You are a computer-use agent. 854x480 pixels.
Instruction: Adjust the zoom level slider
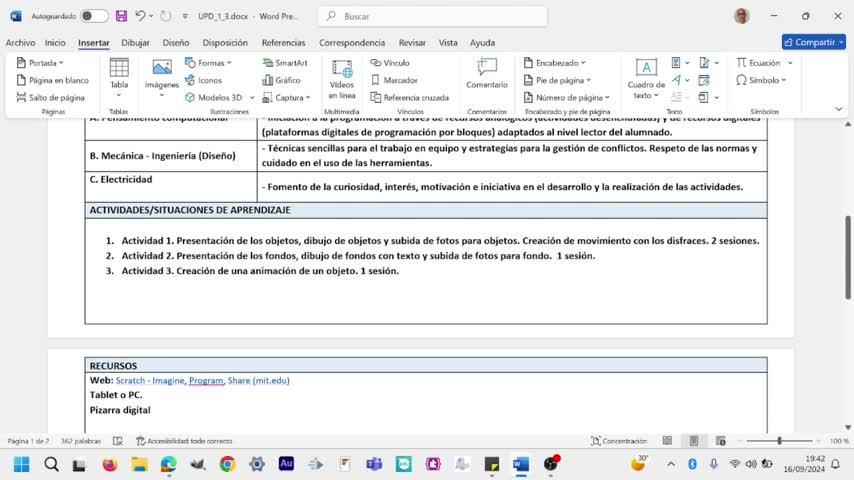pos(779,441)
